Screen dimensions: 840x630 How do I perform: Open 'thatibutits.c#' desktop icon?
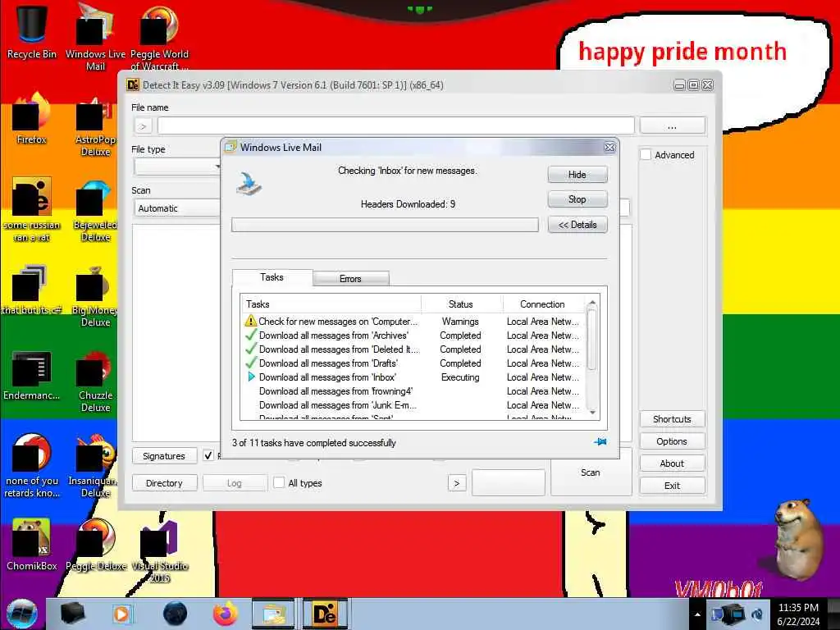(32, 290)
